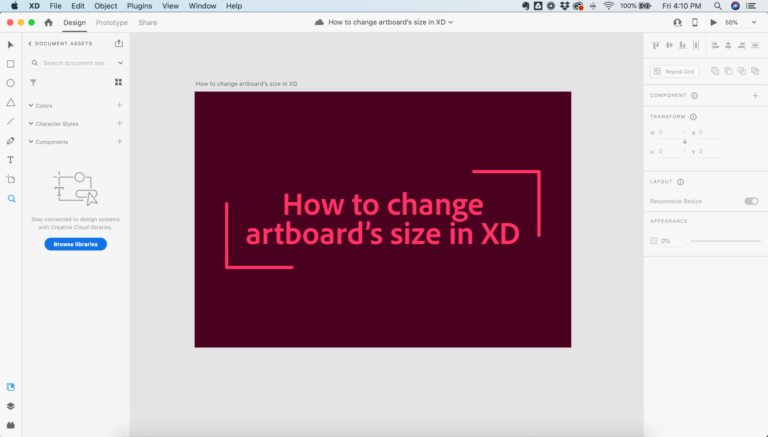This screenshot has height=437, width=768.
Task: Switch assets to grid view
Action: pyautogui.click(x=118, y=82)
